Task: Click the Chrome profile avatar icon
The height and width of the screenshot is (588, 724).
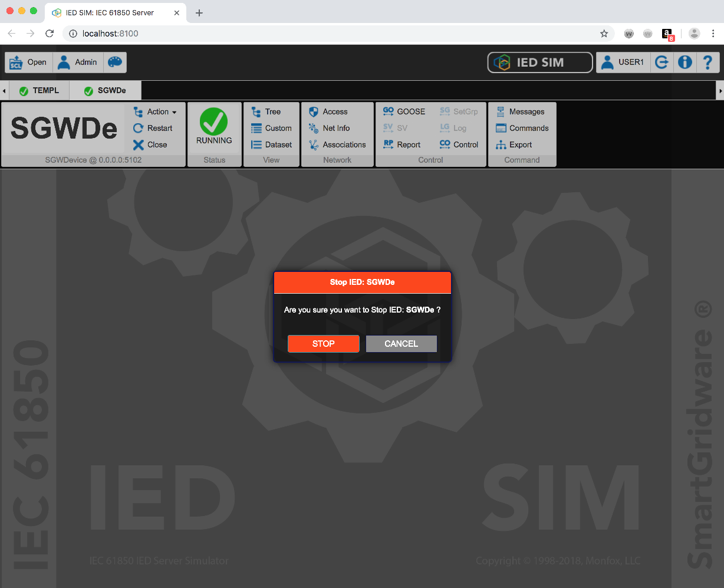Action: point(695,34)
